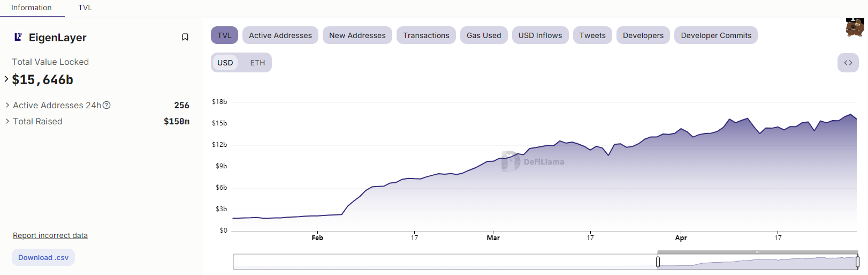Click the left handle of the range slider

[x=658, y=262]
